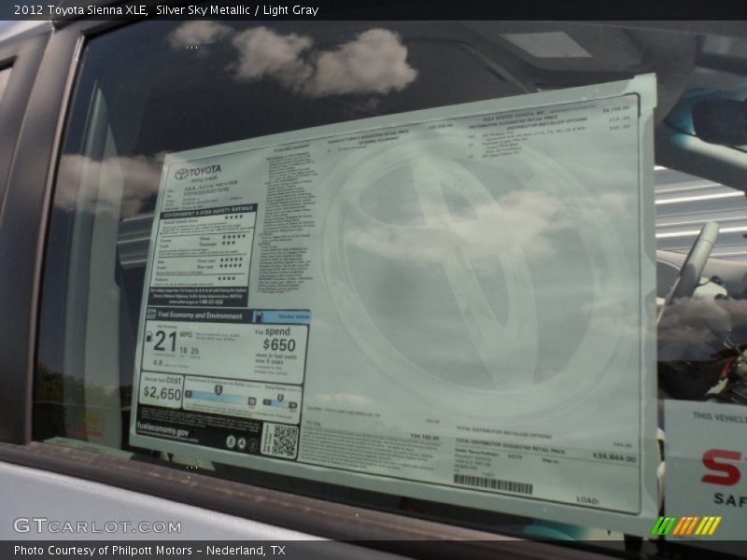Click the 21 MPG combined rating

pos(165,342)
